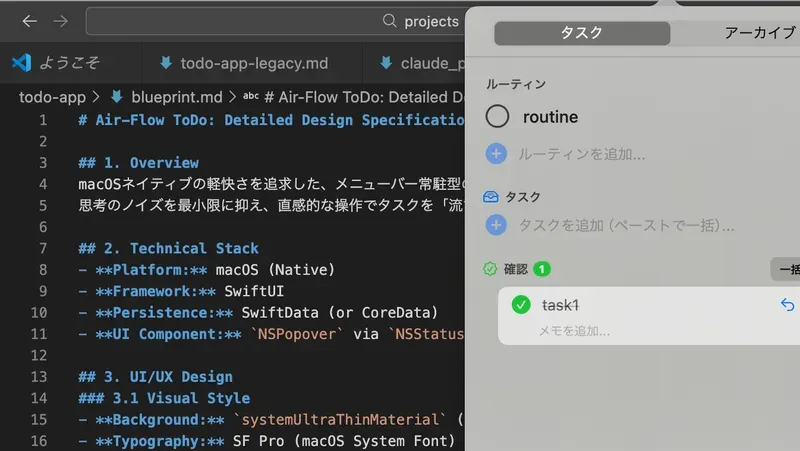Open the projects search field

pos(276,21)
